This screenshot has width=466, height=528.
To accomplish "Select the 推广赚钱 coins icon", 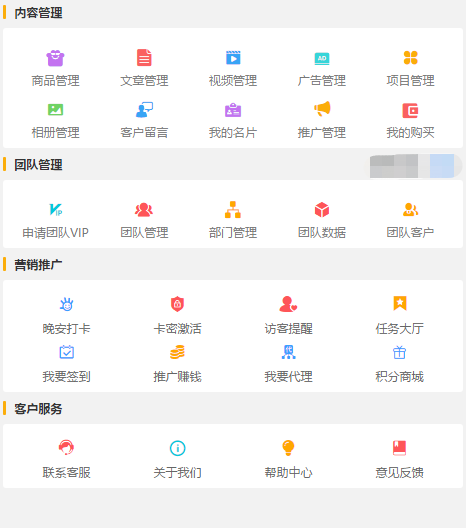I will point(177,352).
